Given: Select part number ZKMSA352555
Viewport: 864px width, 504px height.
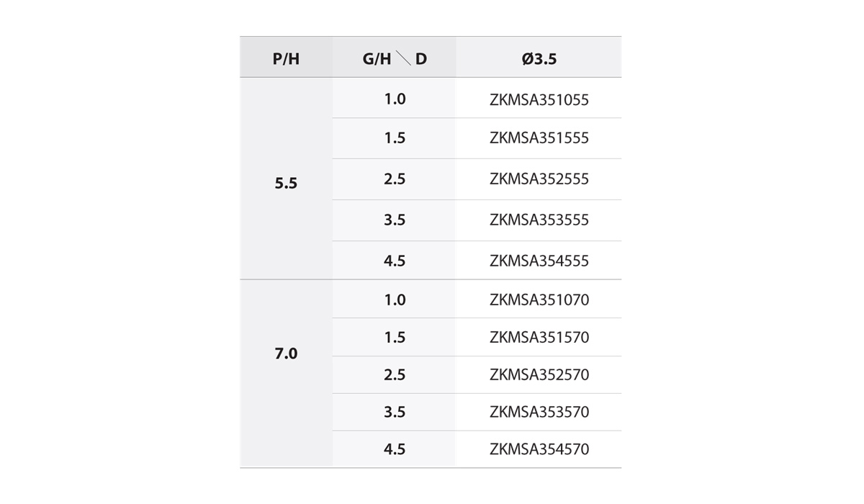Looking at the screenshot, I should pyautogui.click(x=539, y=179).
